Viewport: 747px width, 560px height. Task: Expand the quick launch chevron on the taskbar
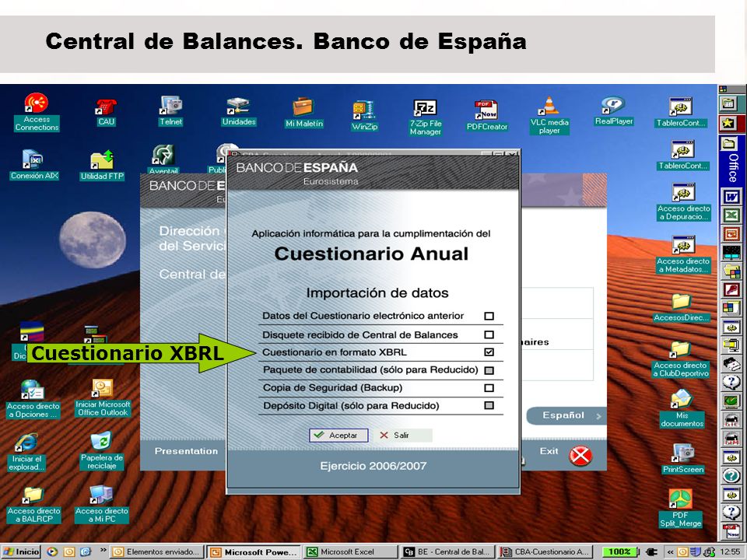(x=103, y=551)
